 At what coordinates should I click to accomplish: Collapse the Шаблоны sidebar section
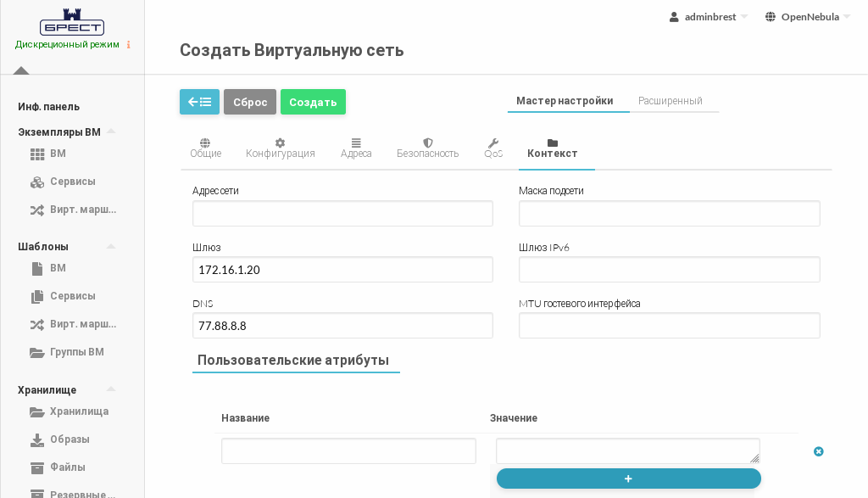[x=110, y=247]
